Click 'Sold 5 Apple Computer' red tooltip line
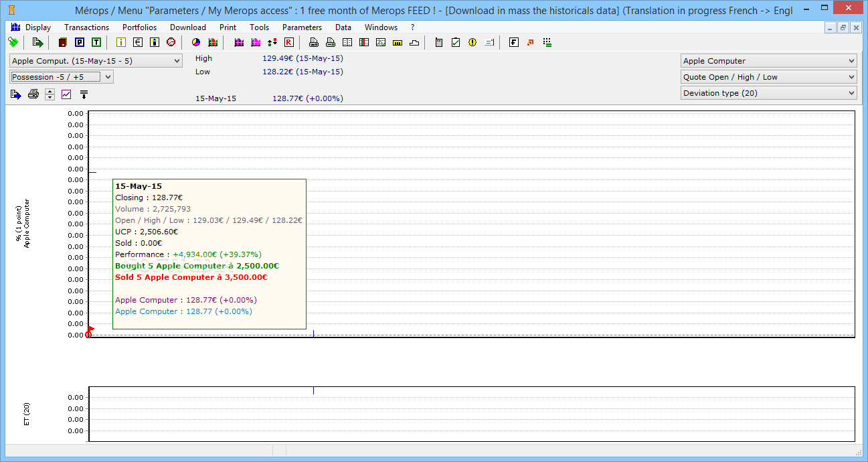 click(191, 277)
